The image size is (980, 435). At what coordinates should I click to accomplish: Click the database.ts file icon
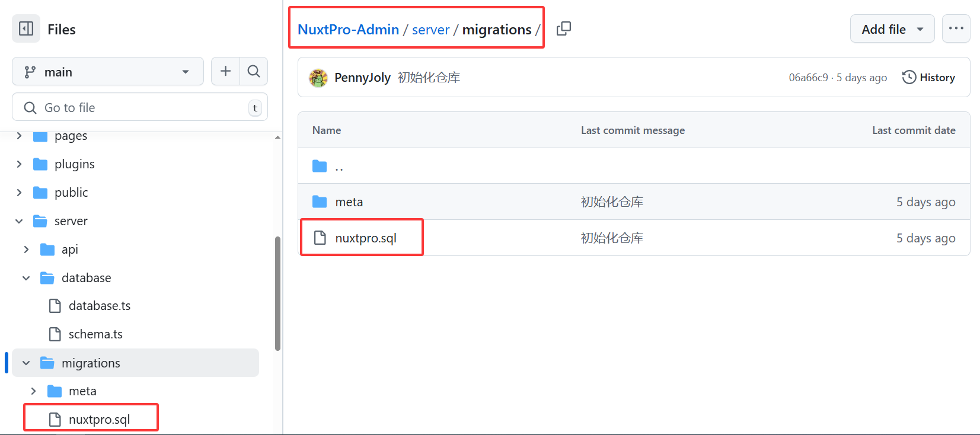click(x=55, y=306)
